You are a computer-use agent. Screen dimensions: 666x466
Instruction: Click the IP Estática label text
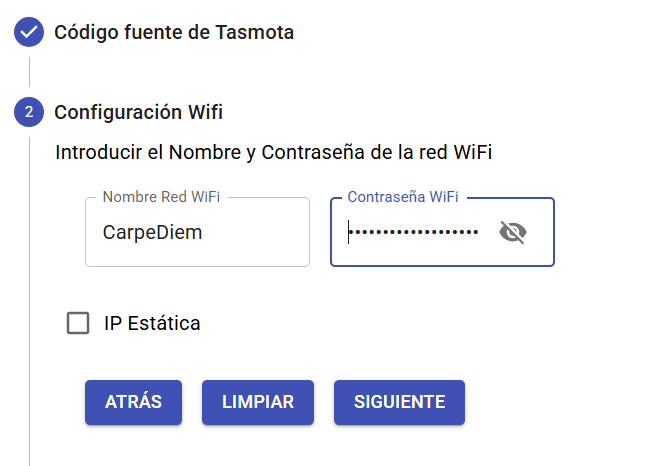click(152, 323)
